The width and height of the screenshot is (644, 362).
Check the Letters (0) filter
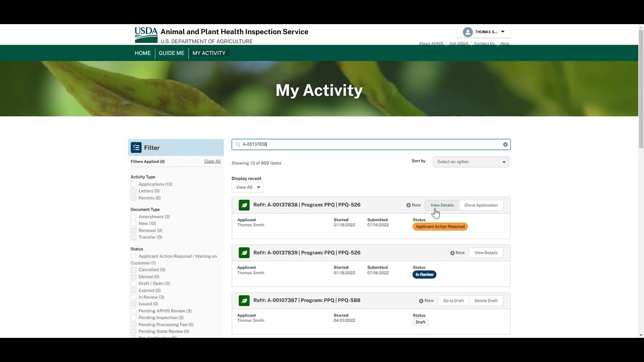[x=133, y=191]
